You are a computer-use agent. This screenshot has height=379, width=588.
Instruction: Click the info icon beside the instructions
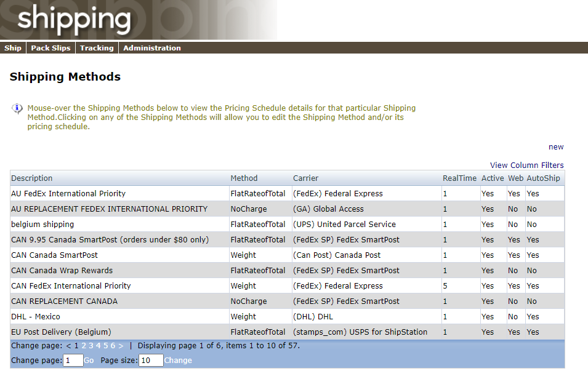pos(17,109)
